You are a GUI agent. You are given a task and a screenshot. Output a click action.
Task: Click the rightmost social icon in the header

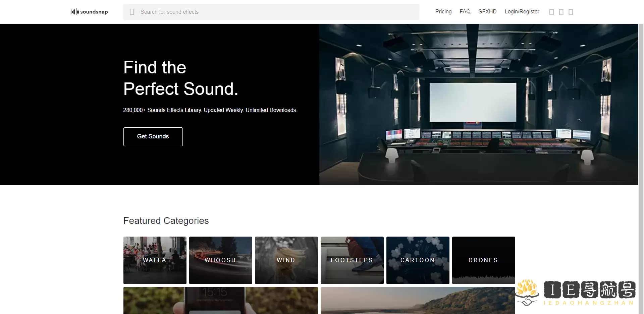571,12
